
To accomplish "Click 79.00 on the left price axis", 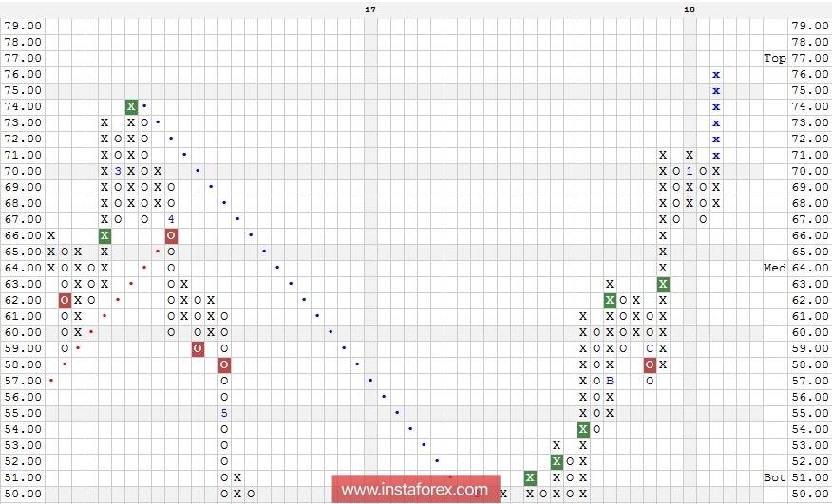I will pyautogui.click(x=23, y=26).
